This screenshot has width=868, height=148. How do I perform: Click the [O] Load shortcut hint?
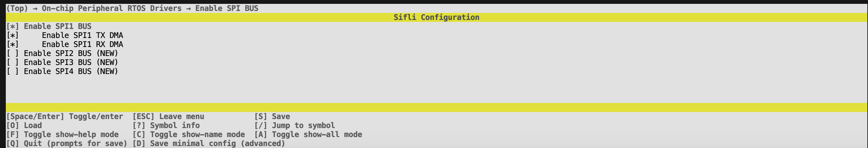(x=24, y=125)
